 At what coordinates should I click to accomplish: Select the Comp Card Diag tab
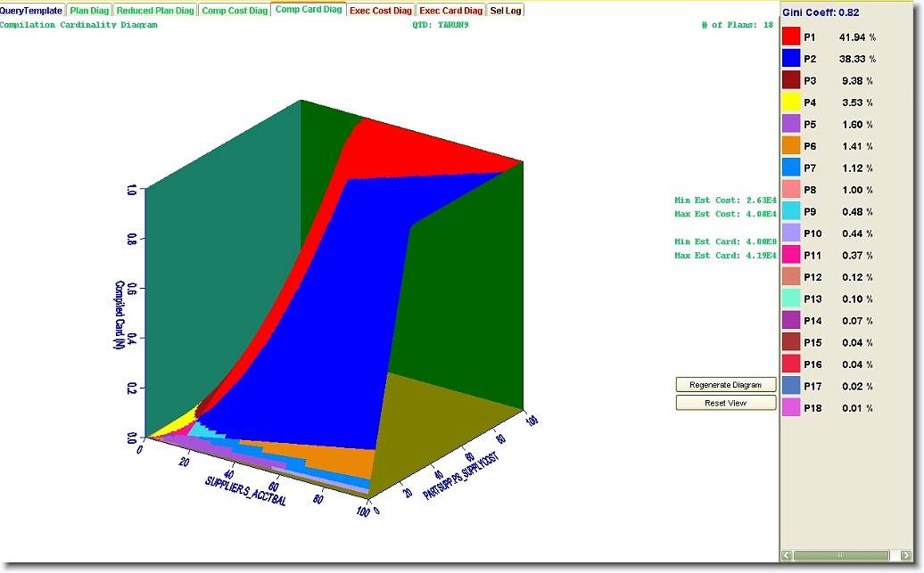point(309,10)
